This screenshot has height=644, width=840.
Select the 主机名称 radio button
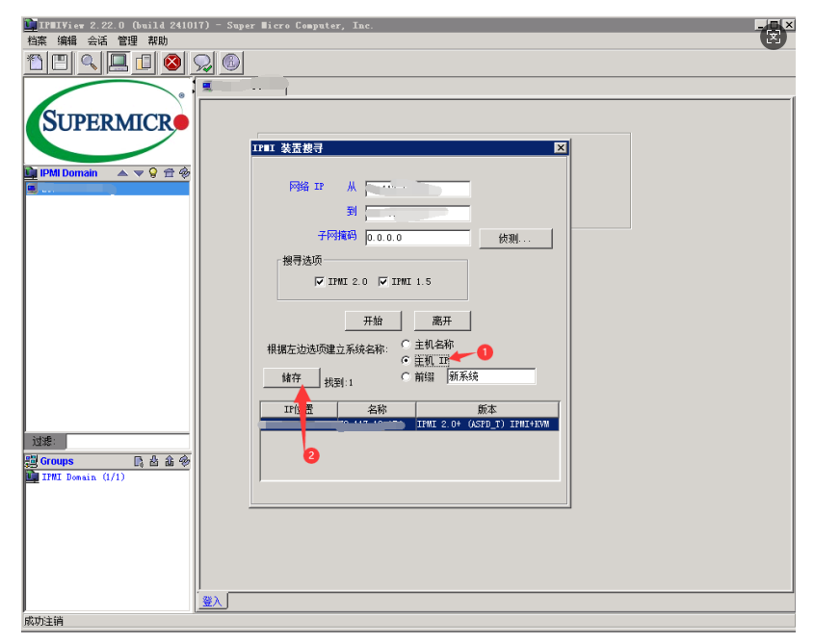406,345
